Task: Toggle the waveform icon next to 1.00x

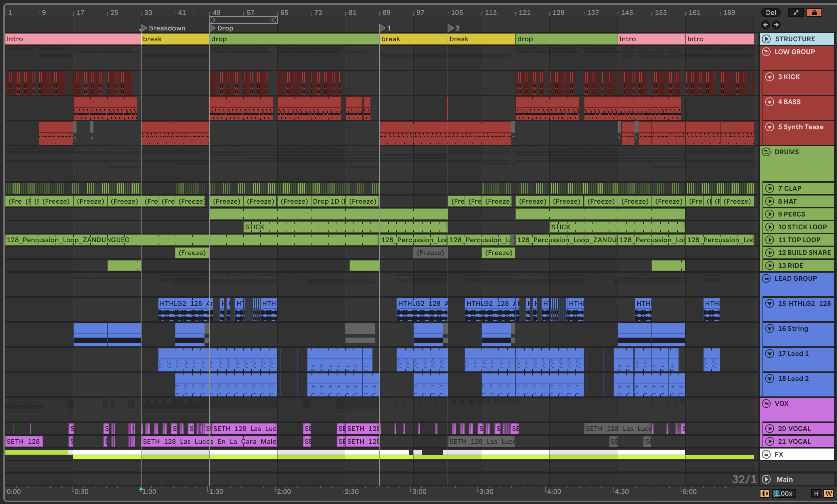Action: (765, 493)
